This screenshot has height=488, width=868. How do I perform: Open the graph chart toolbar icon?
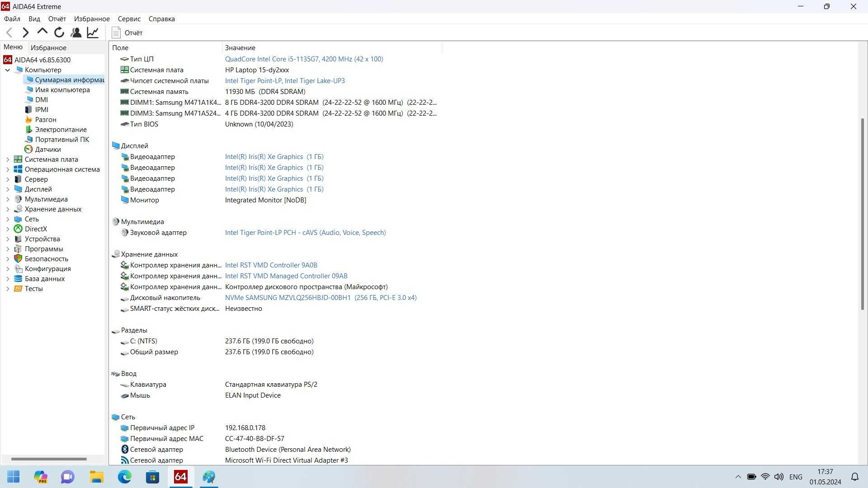pos(93,33)
